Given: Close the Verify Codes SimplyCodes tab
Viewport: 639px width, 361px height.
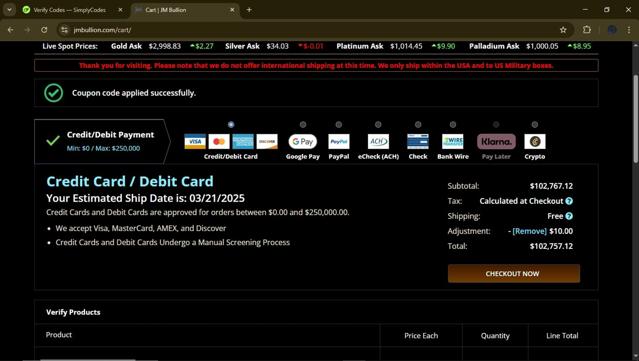Looking at the screenshot, I should point(120,10).
